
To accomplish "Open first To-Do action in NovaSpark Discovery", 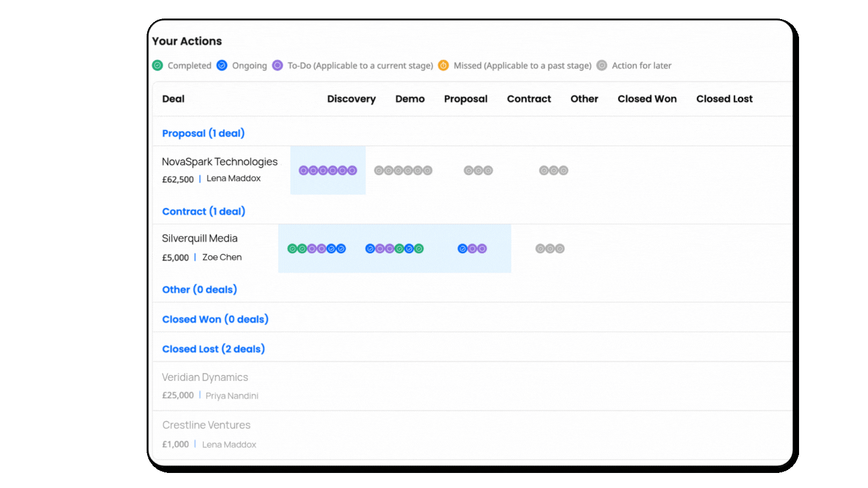I will click(x=304, y=170).
